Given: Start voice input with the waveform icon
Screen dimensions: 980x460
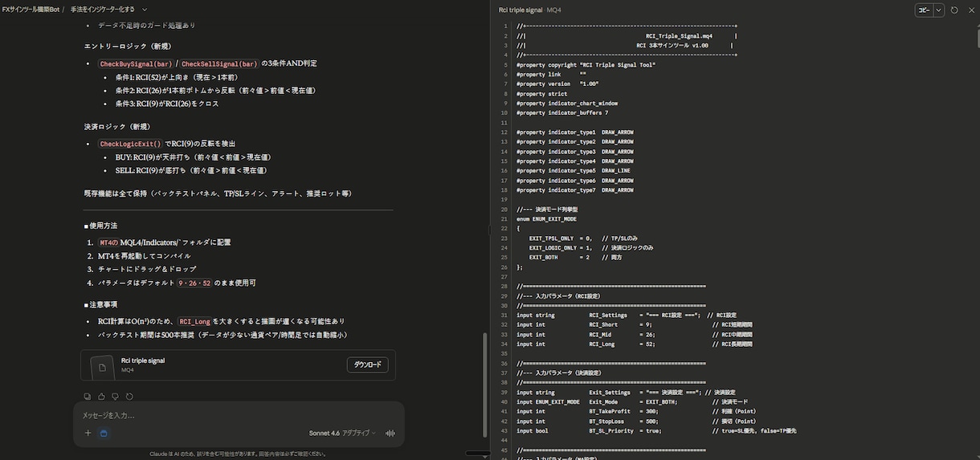Looking at the screenshot, I should (390, 433).
